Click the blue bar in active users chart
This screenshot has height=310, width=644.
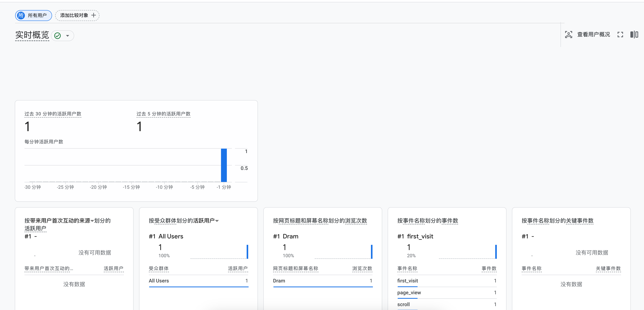coord(224,165)
